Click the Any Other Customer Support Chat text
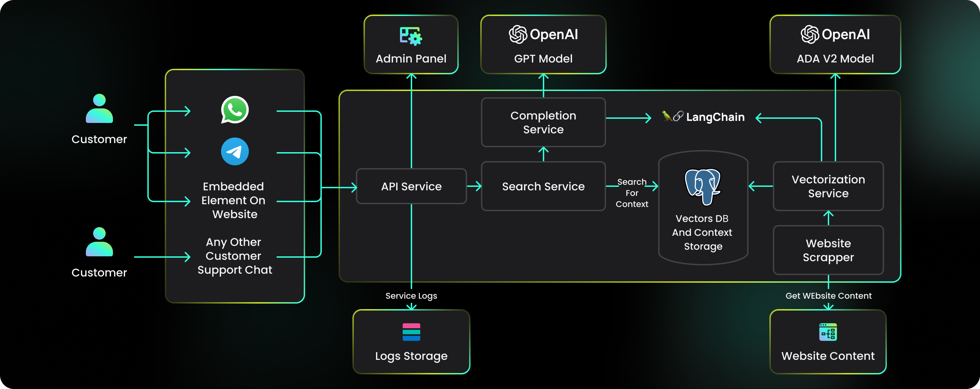980x389 pixels. tap(234, 256)
